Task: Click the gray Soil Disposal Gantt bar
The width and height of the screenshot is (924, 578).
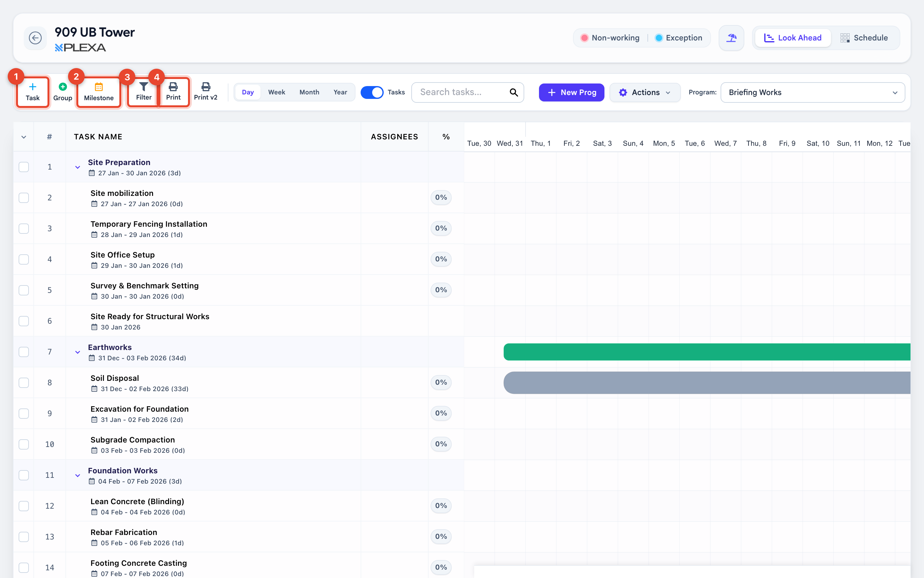Action: click(707, 383)
